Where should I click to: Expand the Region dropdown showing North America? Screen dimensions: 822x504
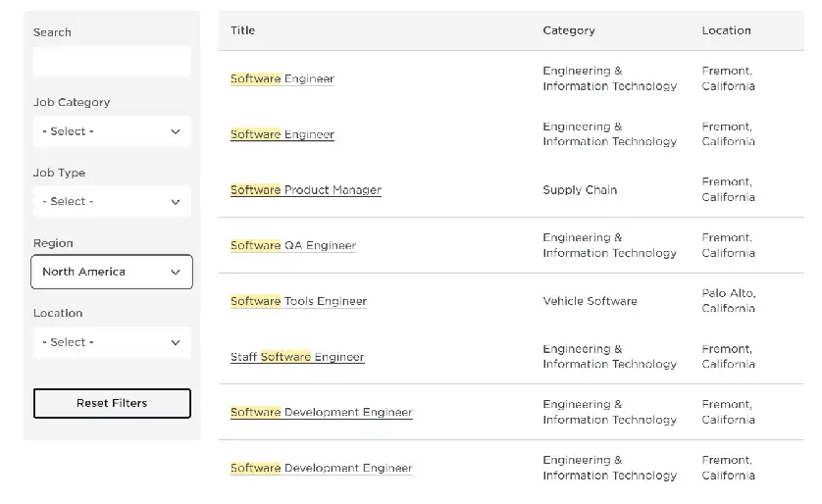pyautogui.click(x=112, y=272)
